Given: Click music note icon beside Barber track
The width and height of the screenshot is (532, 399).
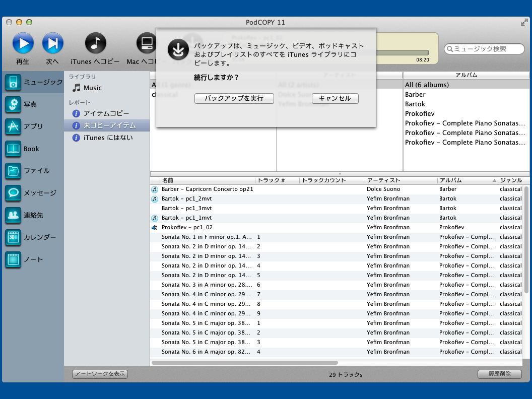Looking at the screenshot, I should tap(155, 189).
